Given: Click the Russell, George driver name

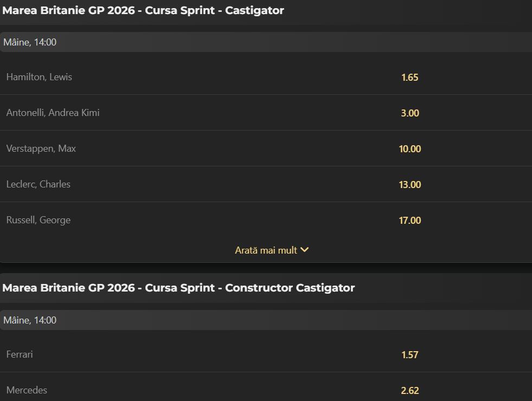Looking at the screenshot, I should pyautogui.click(x=39, y=220).
